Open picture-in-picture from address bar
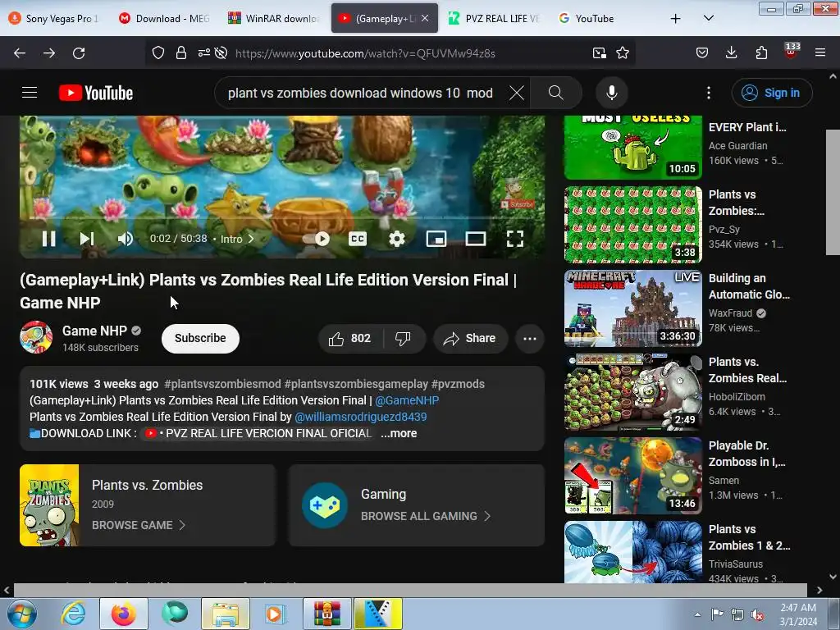The width and height of the screenshot is (840, 630). tap(600, 53)
